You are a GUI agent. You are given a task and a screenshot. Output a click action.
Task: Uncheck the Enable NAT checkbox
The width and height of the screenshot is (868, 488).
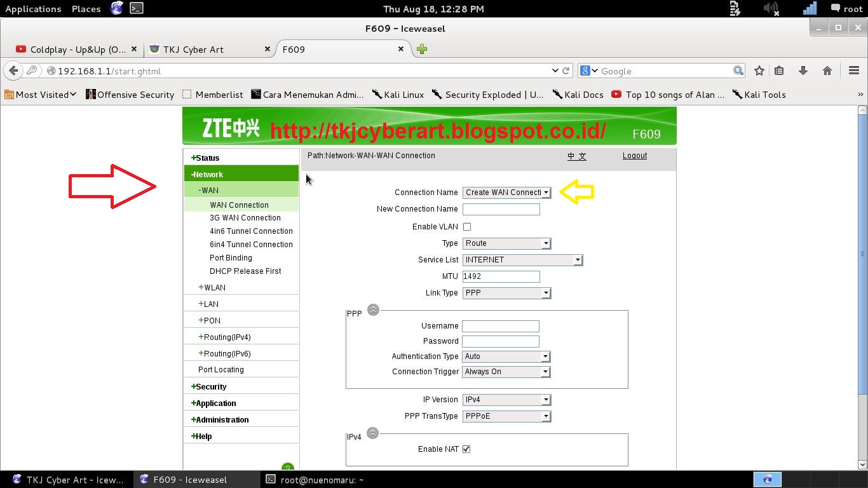point(466,449)
